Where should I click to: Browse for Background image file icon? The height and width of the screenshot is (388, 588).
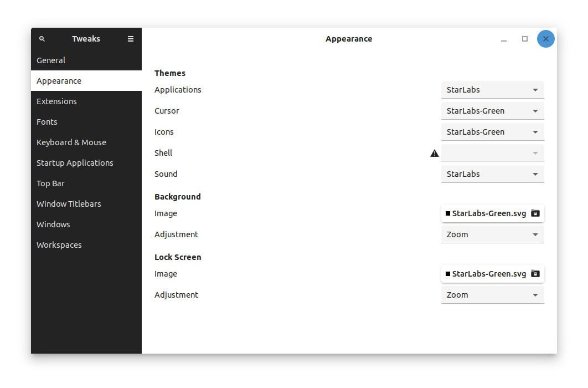(x=535, y=213)
